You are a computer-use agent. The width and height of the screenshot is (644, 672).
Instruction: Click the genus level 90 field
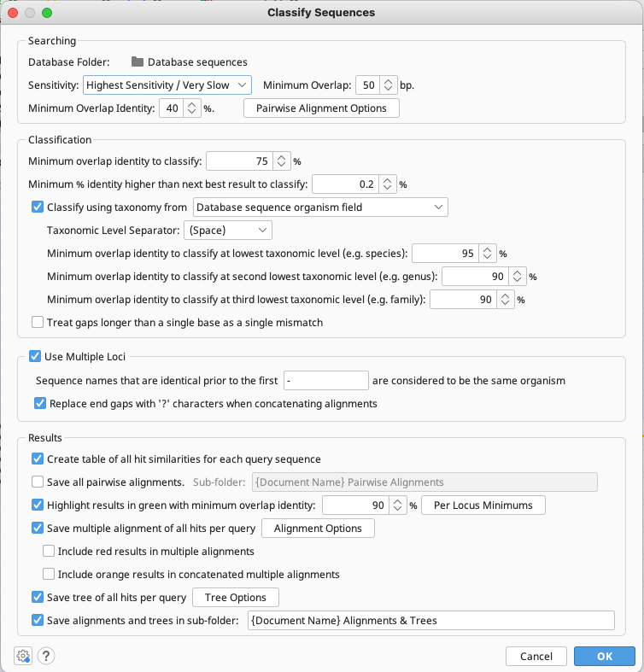coord(476,277)
